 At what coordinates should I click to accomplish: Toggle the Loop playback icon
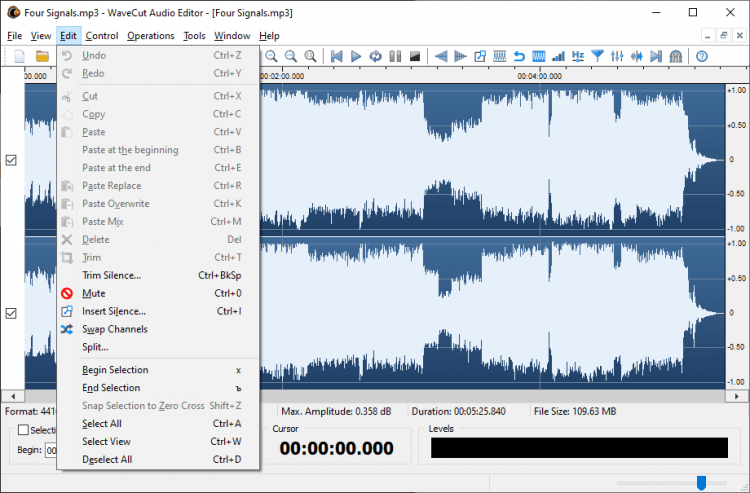coord(375,56)
